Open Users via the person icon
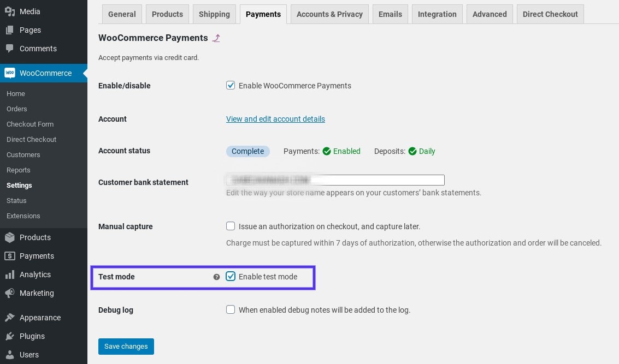 tap(10, 355)
